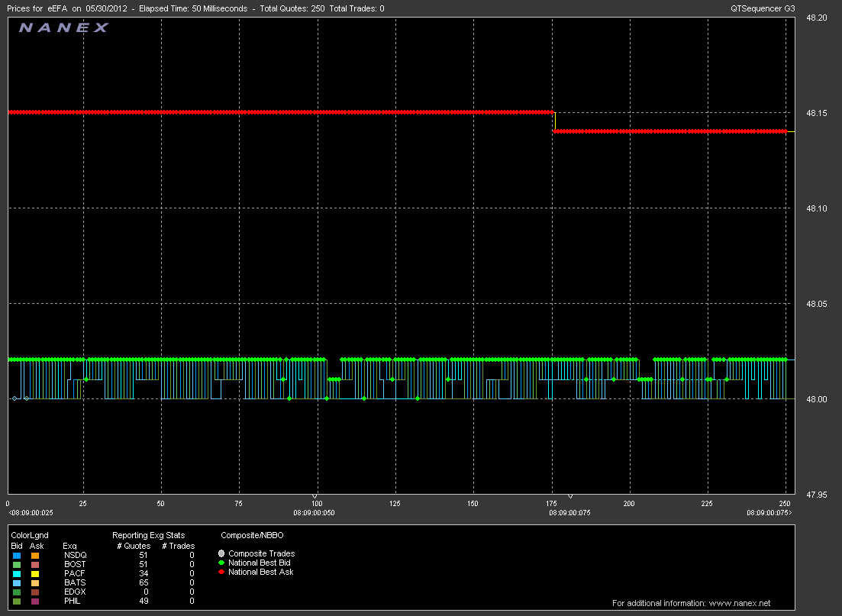
Task: Select the PHIL bid color swatch
Action: [17, 601]
